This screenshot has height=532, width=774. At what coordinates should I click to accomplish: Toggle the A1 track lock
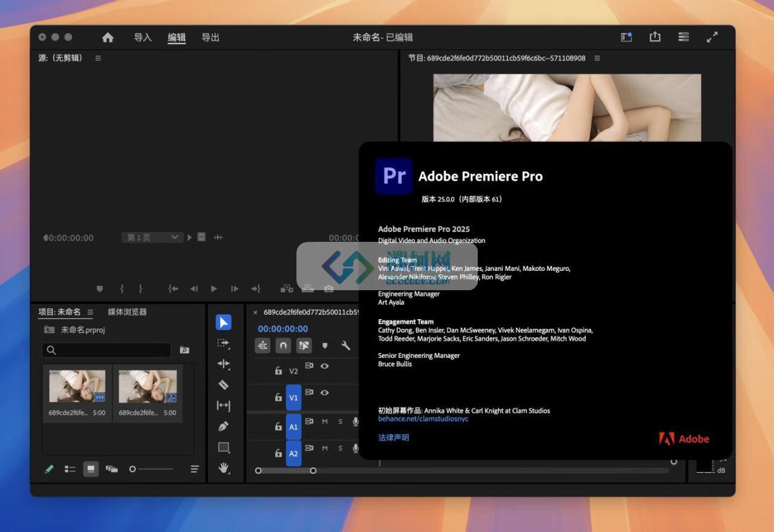[278, 427]
